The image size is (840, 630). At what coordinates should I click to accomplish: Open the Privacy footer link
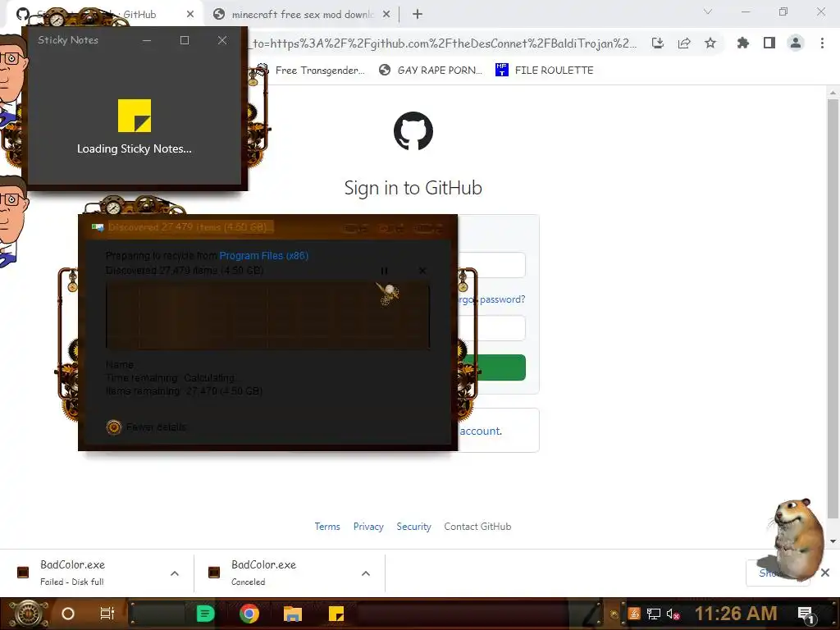(368, 527)
